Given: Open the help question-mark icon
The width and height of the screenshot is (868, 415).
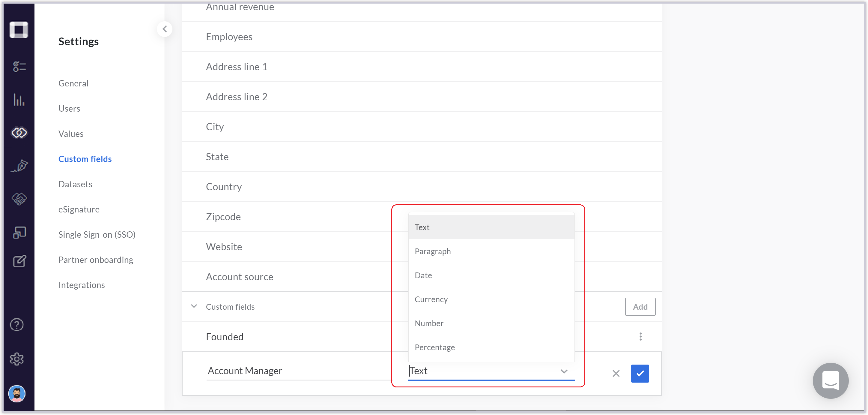Looking at the screenshot, I should [16, 324].
